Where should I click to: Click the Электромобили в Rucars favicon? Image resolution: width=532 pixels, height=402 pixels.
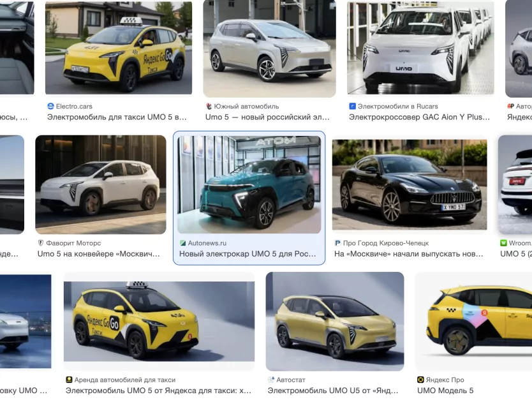352,107
